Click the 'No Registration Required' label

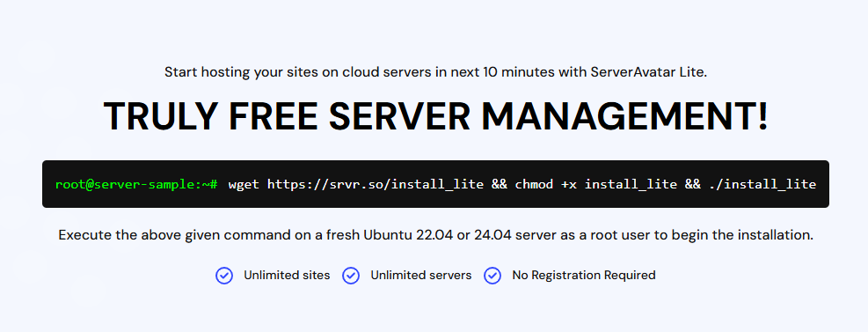tap(583, 275)
